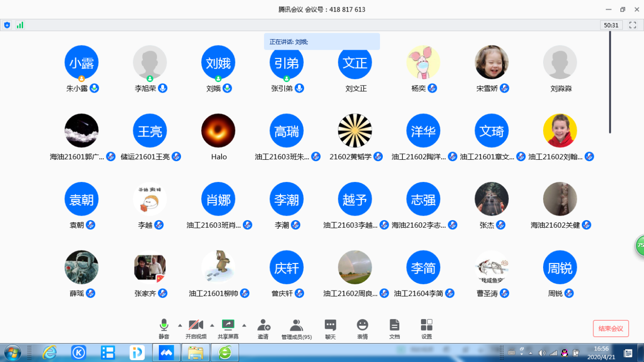Toggle 开启视频 camera button
644x362 pixels.
[196, 329]
